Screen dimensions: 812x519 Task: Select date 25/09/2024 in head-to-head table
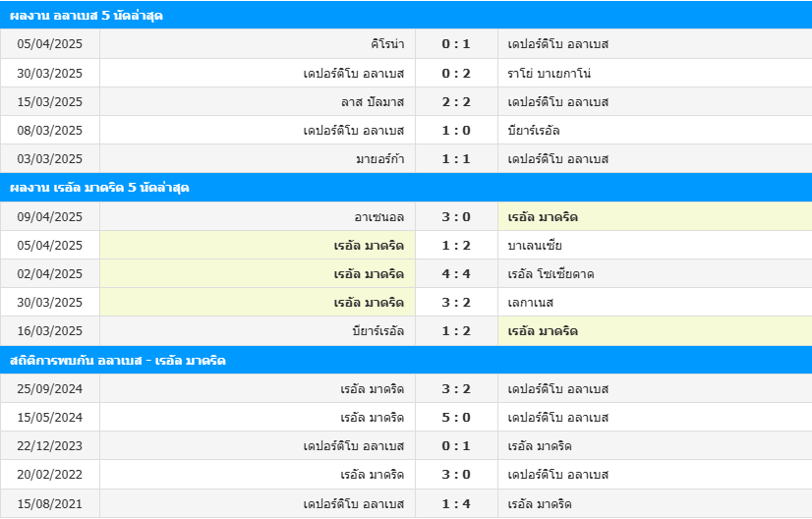tap(50, 389)
